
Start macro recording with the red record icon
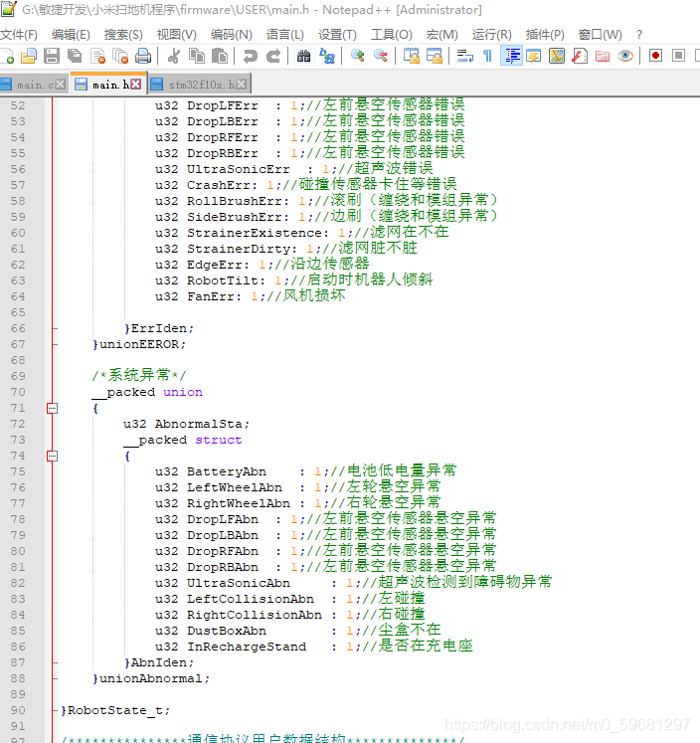[x=655, y=56]
